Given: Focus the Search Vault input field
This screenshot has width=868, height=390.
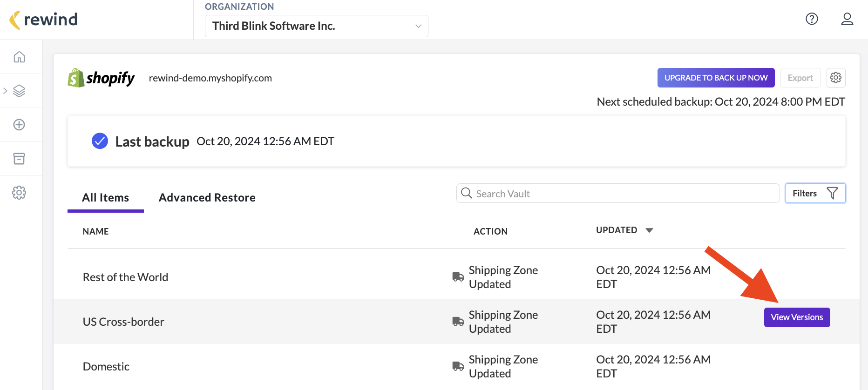Looking at the screenshot, I should 618,193.
